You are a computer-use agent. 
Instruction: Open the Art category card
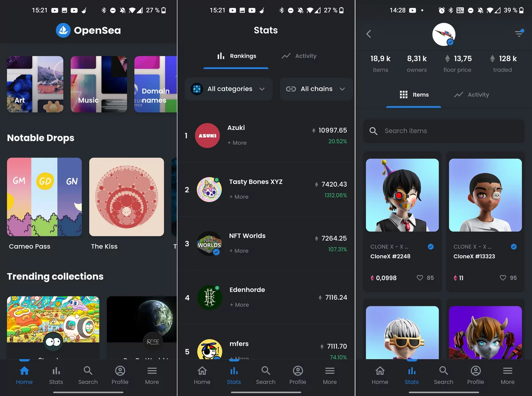click(35, 84)
